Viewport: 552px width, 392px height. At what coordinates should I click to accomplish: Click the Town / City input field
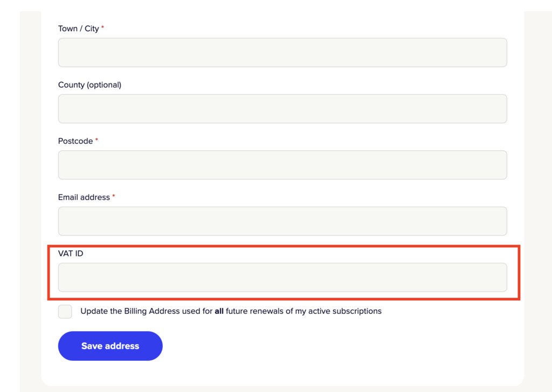coord(282,53)
